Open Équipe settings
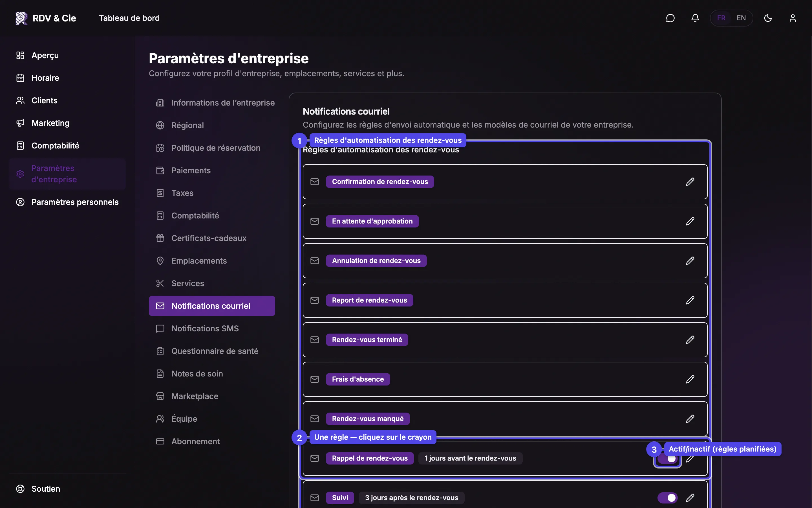This screenshot has height=508, width=812. 212,419
